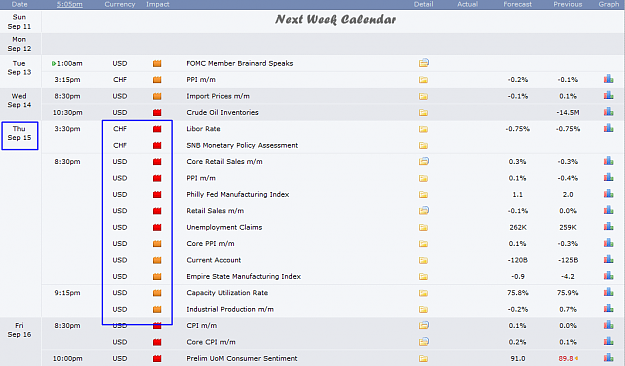Open detail folder for Industrial Production m/m
This screenshot has height=366, width=625.
coord(423,309)
